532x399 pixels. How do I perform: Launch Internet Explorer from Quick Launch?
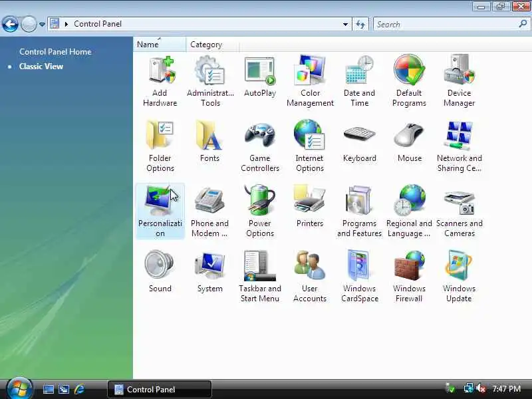click(79, 389)
